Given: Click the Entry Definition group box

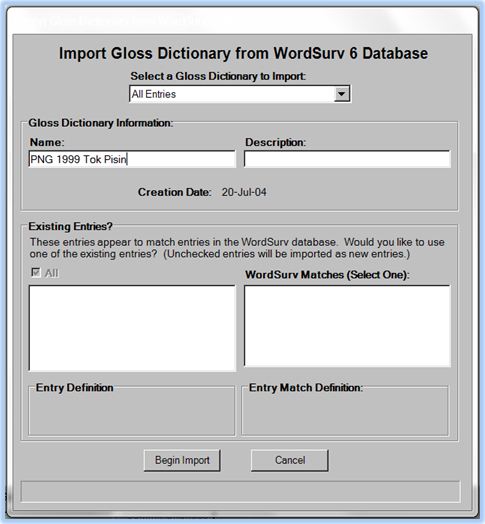Looking at the screenshot, I should coord(132,411).
